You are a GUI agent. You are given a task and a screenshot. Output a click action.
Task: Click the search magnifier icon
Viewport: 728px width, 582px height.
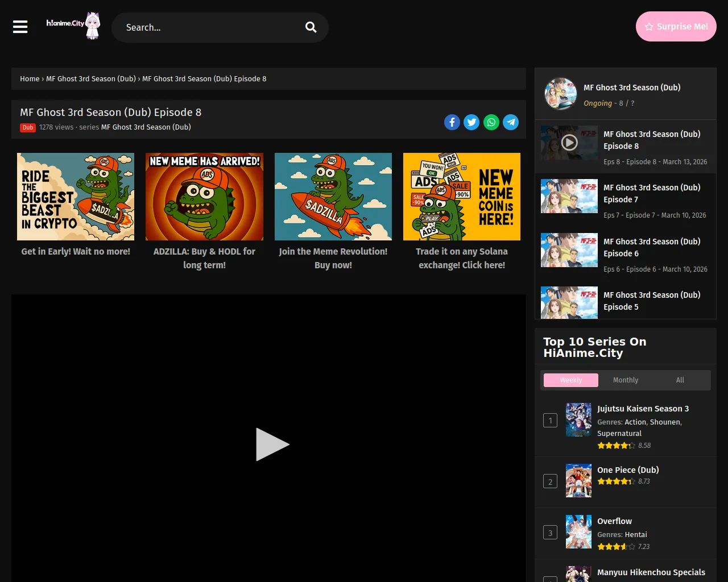(x=311, y=27)
